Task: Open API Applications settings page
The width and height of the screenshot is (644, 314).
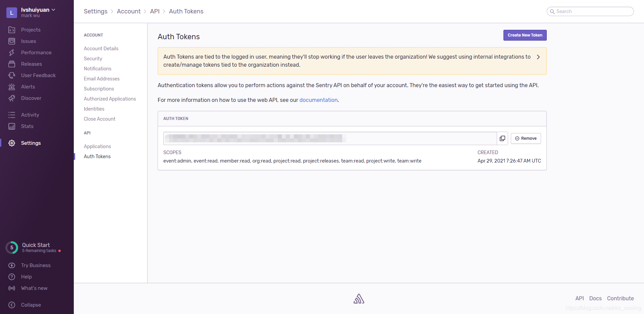Action: (x=97, y=146)
